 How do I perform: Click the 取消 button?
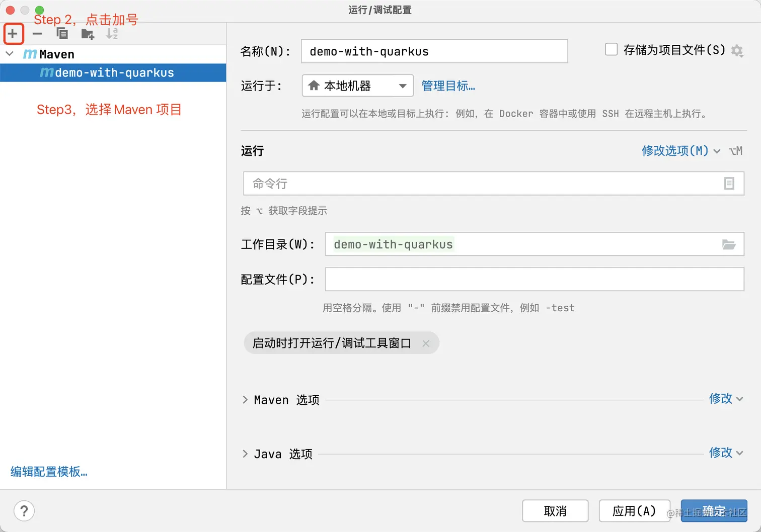pyautogui.click(x=555, y=511)
